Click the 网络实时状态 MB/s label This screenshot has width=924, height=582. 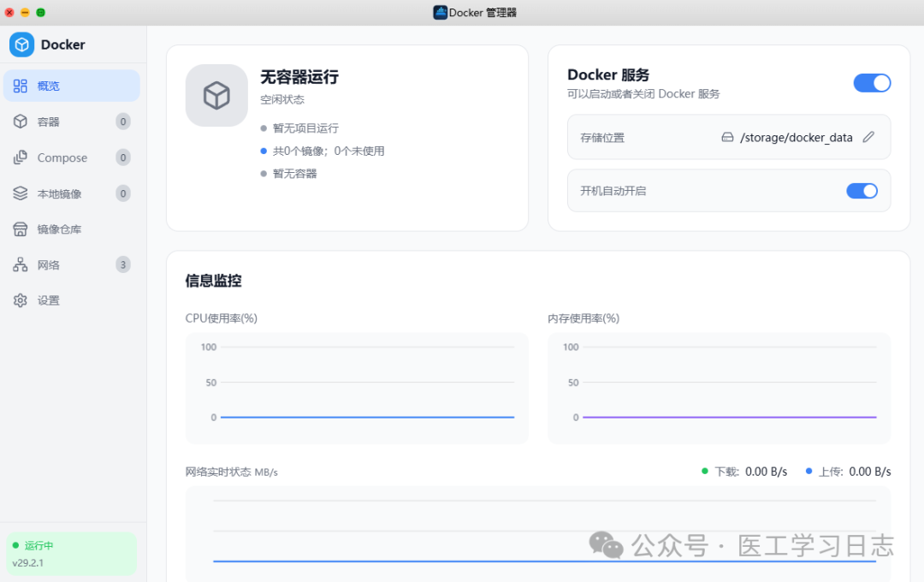(x=231, y=472)
